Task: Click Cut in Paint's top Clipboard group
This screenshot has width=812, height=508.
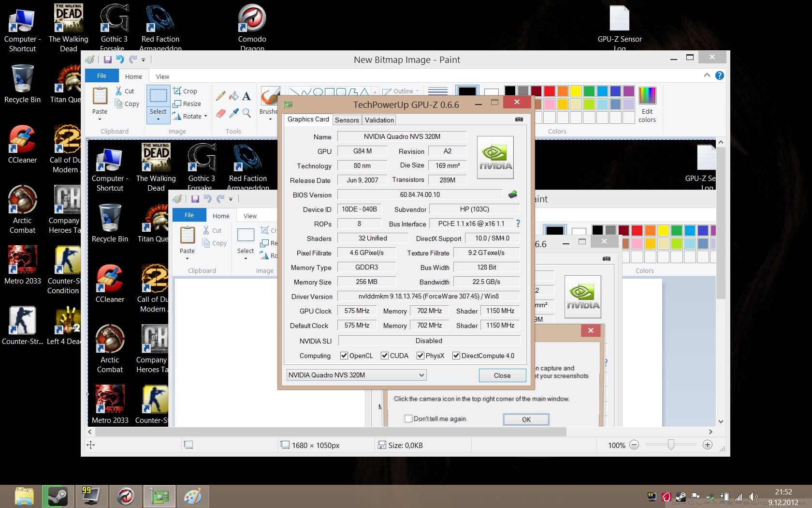Action: tap(125, 91)
